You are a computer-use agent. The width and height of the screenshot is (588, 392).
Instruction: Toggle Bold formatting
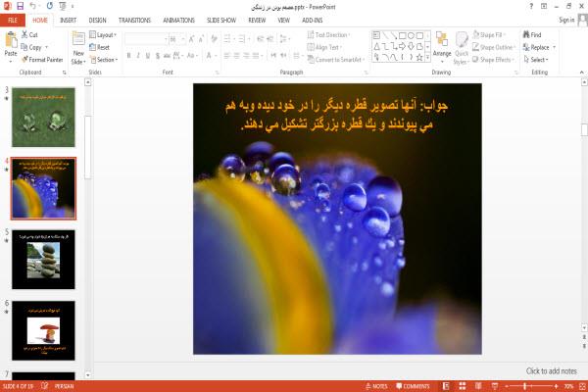coord(128,56)
